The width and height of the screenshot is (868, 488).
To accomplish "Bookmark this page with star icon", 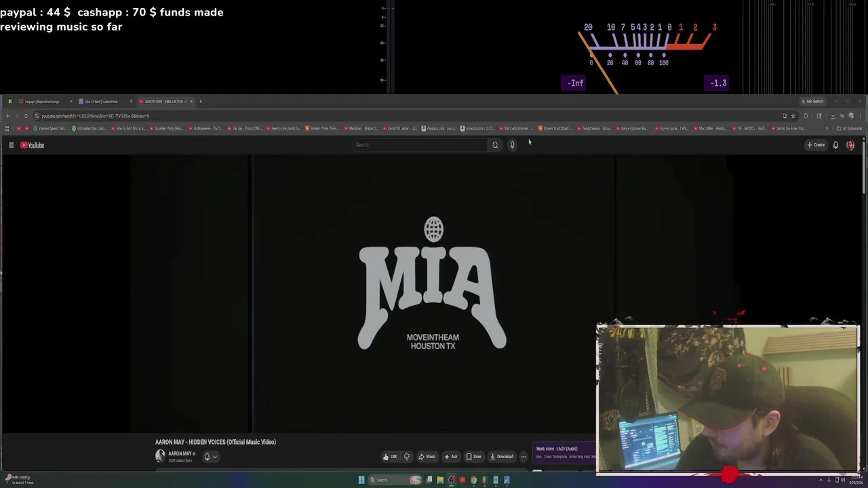I will click(x=793, y=116).
